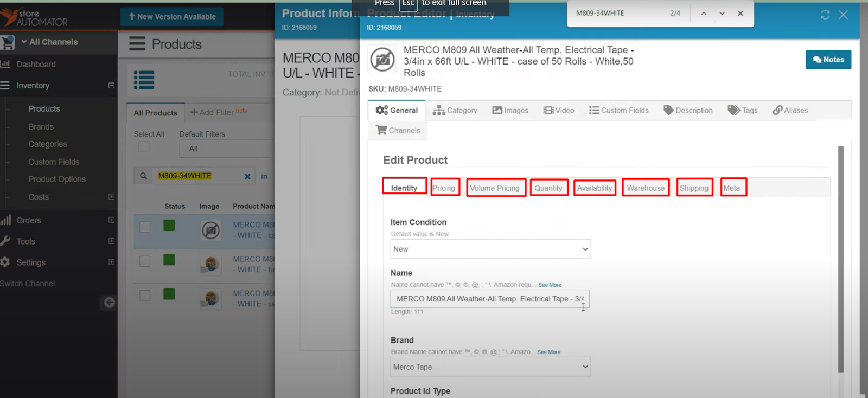
Task: Show the Description tab
Action: pos(688,111)
